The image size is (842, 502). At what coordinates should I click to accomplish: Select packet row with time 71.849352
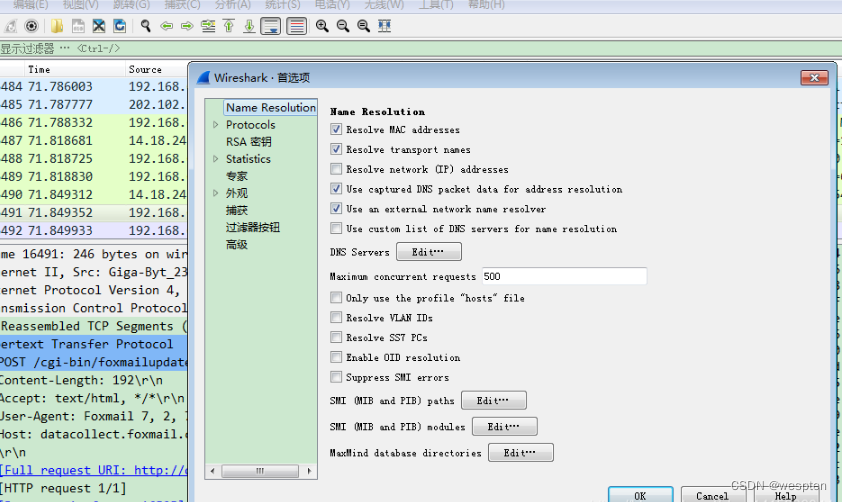93,213
